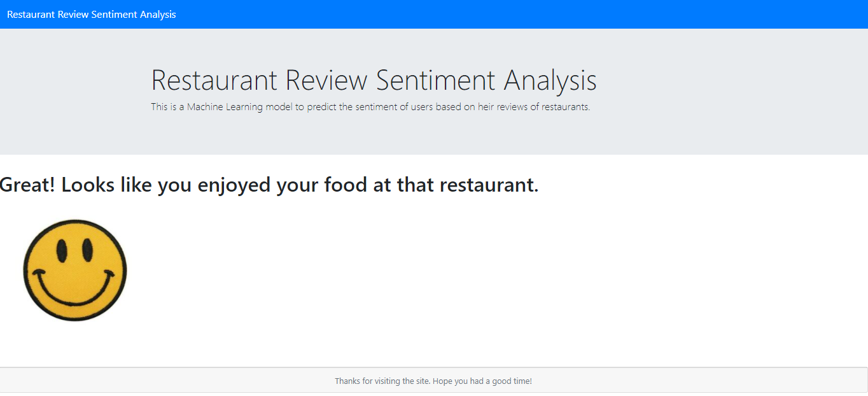Click the white content area below the result
868x396 pixels.
(445, 286)
